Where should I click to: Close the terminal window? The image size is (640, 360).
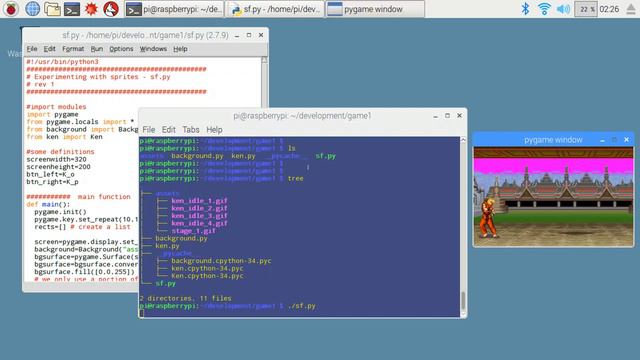pyautogui.click(x=460, y=116)
